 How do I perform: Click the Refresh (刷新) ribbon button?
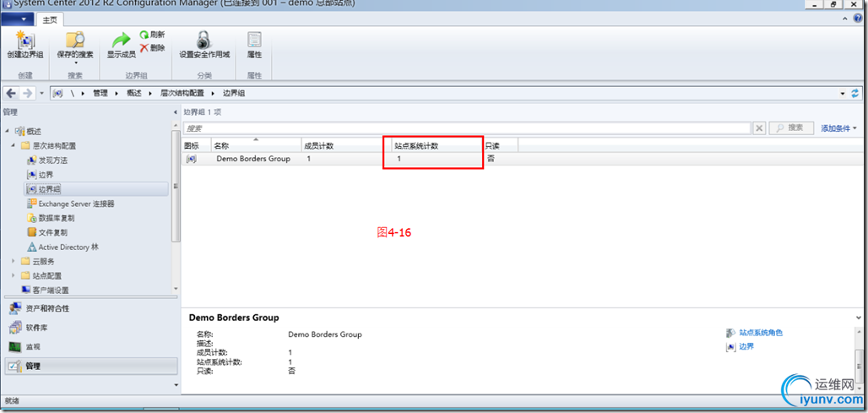[152, 35]
